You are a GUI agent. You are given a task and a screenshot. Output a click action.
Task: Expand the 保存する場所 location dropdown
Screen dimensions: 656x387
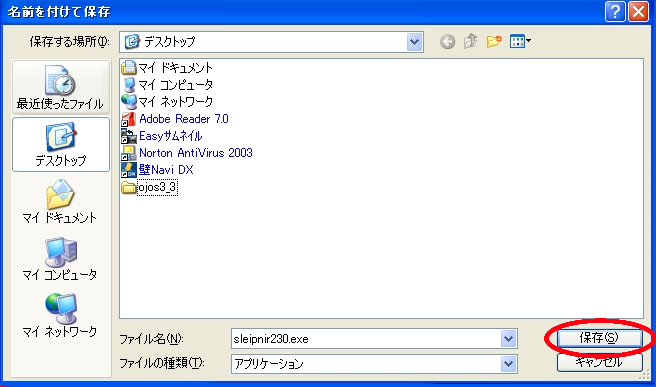click(x=414, y=42)
